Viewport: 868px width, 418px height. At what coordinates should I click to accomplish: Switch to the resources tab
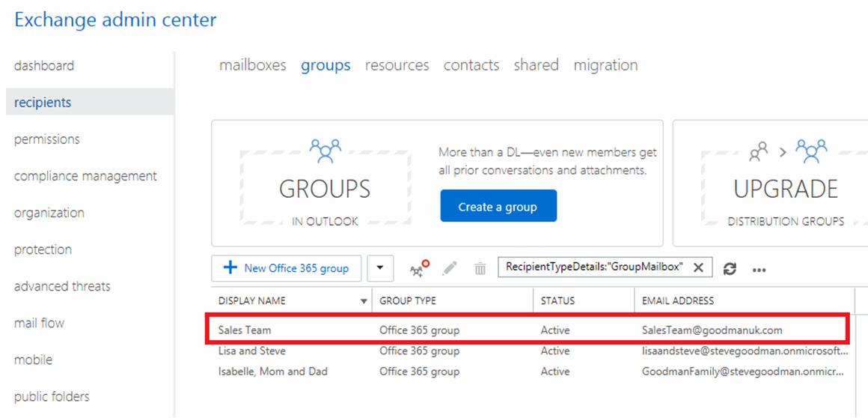click(x=397, y=65)
